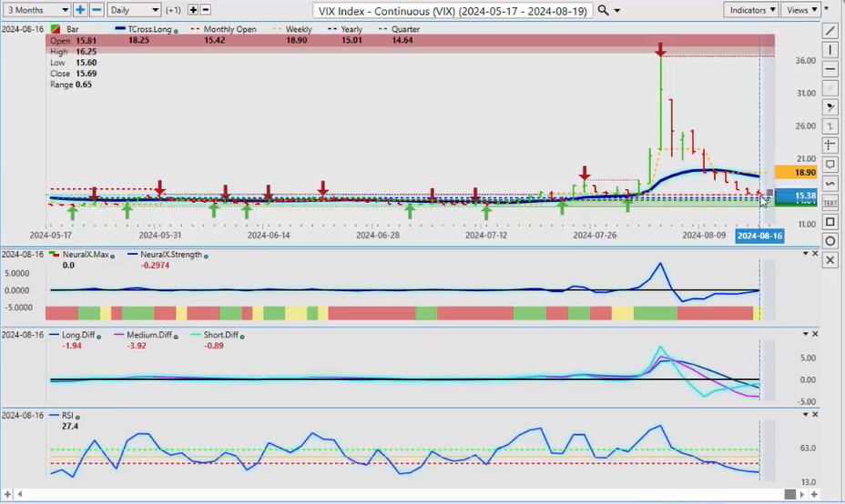845x504 pixels.
Task: Open the Indicators menu
Action: click(x=752, y=10)
